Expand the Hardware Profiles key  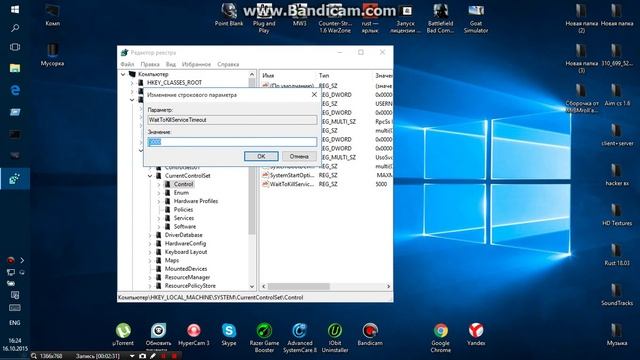coord(159,201)
